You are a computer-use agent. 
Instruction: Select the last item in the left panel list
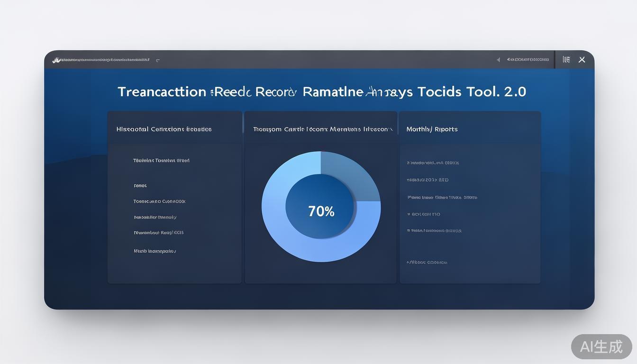155,251
